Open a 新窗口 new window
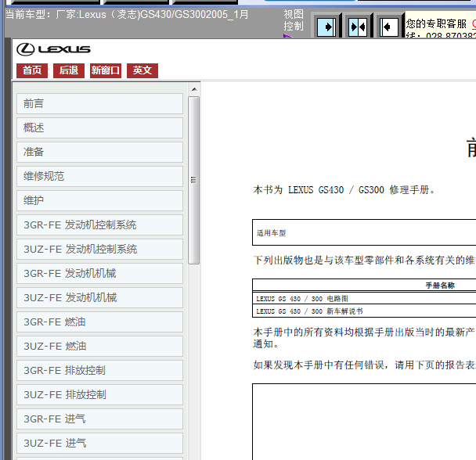The width and height of the screenshot is (476, 460). 106,70
